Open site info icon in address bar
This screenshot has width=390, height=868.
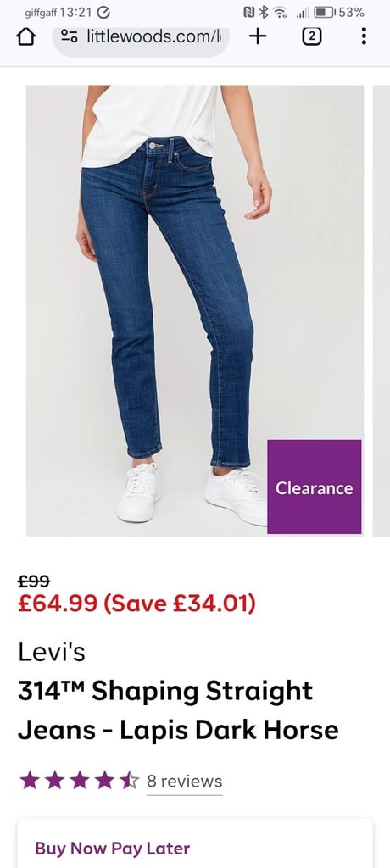click(x=70, y=37)
